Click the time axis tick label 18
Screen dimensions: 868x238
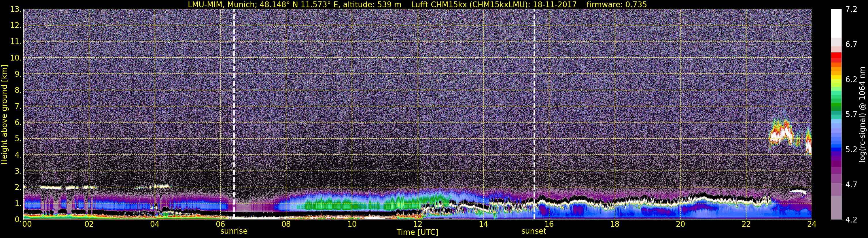coord(614,224)
